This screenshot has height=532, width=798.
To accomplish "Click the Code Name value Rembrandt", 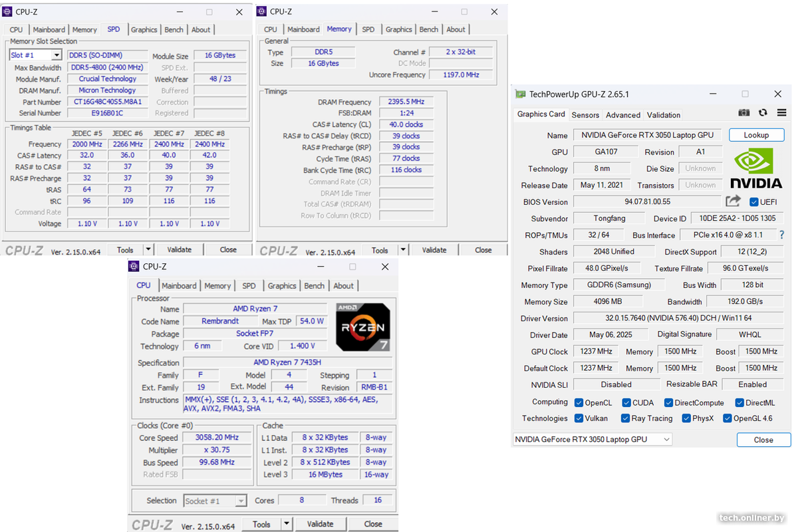I will [x=220, y=321].
